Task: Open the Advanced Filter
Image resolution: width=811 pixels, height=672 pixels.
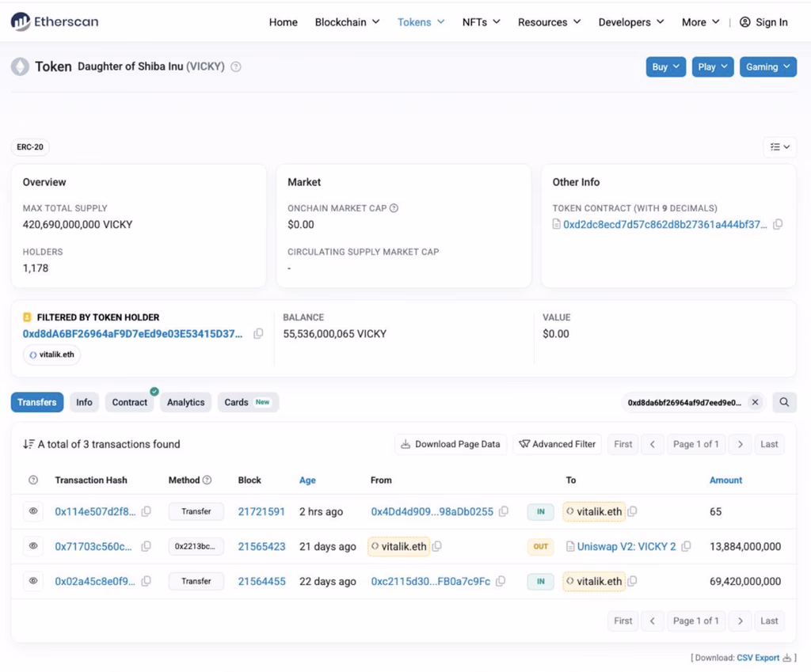Action: point(557,444)
